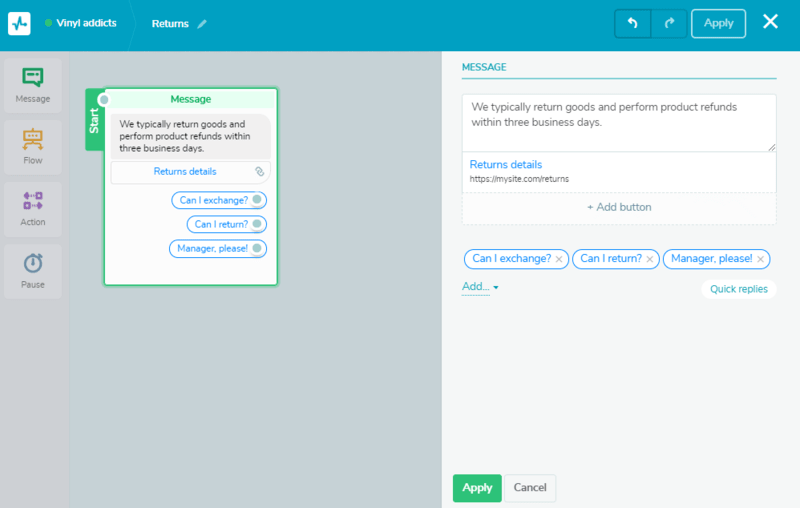Click connector dot on 'Can I exchange?' node

(257, 199)
